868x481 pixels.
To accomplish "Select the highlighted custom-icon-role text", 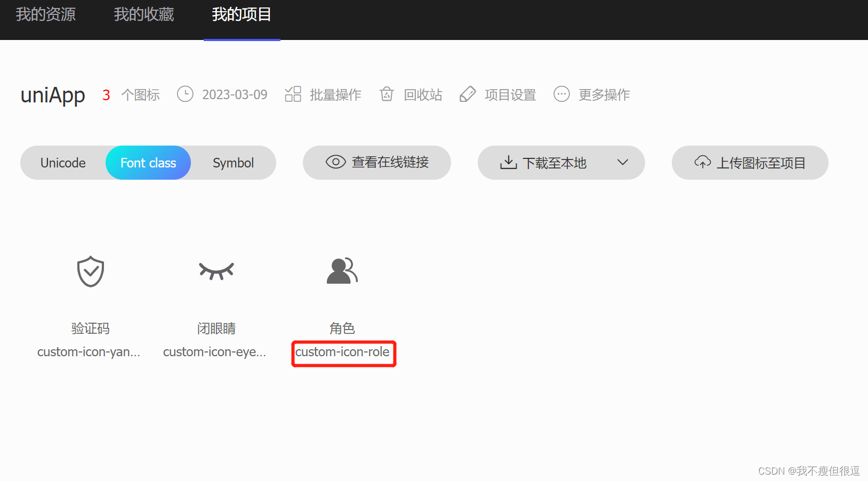I will [343, 352].
